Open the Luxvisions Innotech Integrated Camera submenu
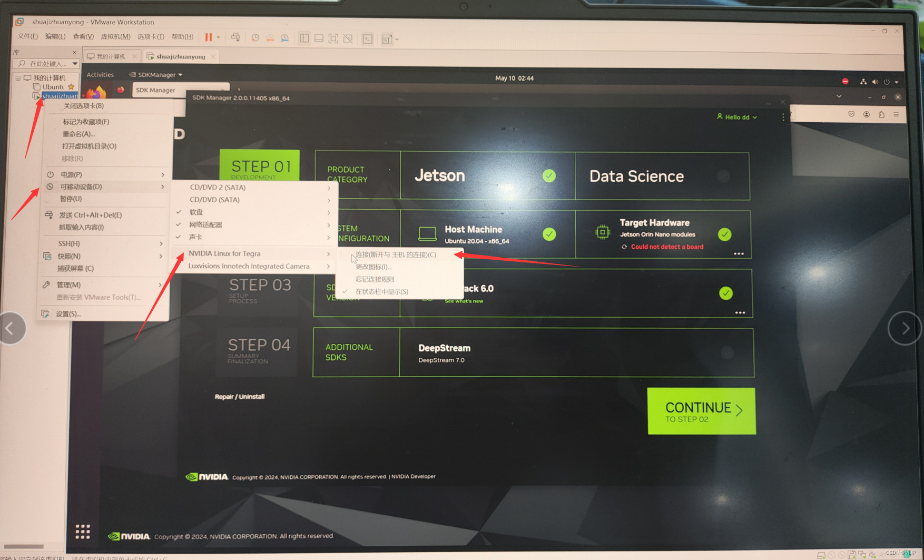Image resolution: width=924 pixels, height=560 pixels. 255,267
